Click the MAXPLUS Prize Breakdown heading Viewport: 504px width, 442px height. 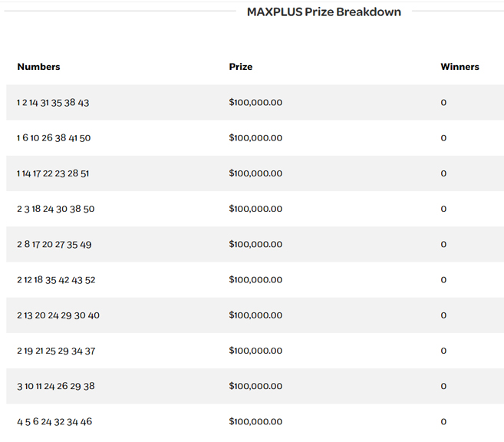[x=324, y=12]
